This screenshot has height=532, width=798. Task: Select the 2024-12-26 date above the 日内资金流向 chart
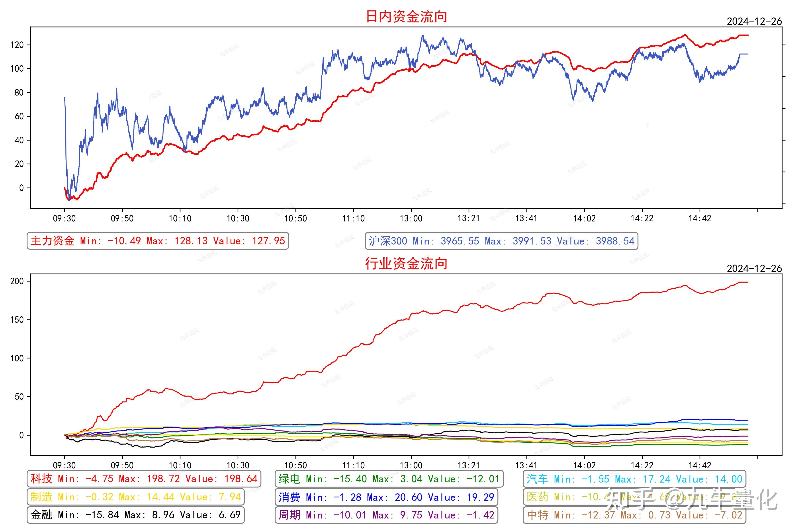tap(754, 21)
